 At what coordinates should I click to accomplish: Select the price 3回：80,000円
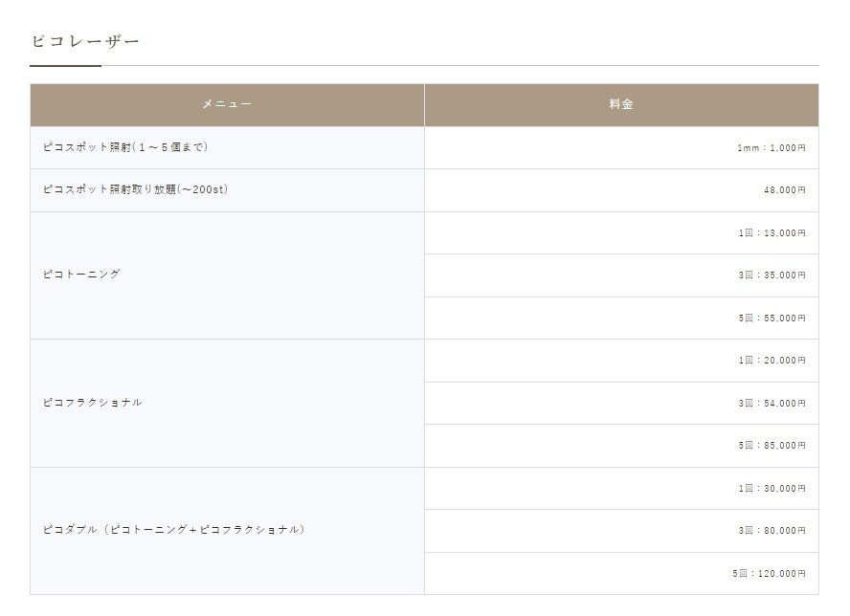point(772,531)
